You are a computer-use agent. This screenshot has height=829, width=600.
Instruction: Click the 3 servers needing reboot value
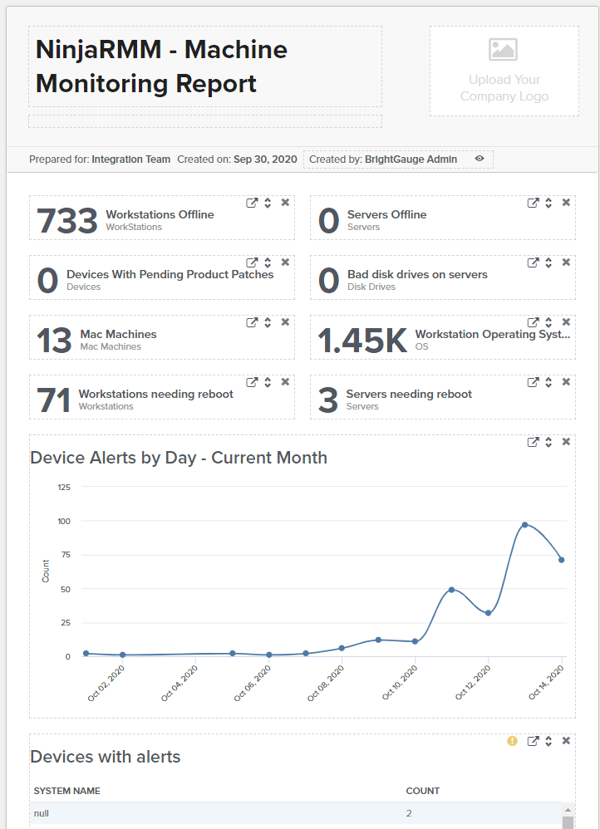coord(328,400)
